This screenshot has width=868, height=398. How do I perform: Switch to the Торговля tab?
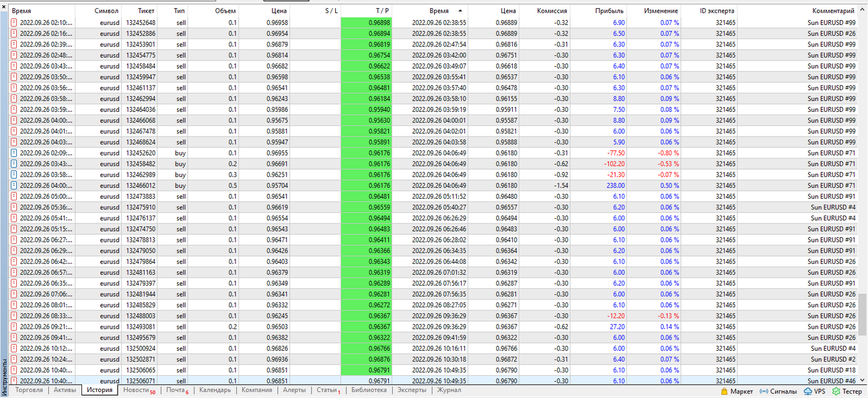[29, 390]
